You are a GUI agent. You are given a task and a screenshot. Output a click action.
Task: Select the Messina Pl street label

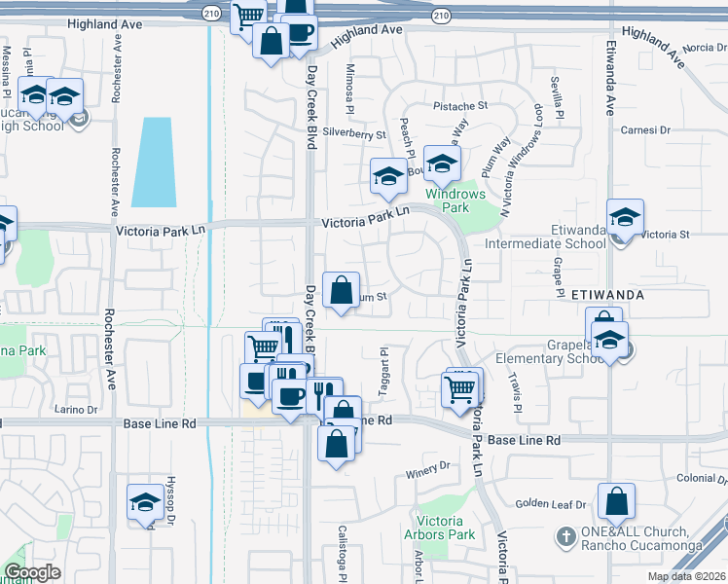pos(6,72)
